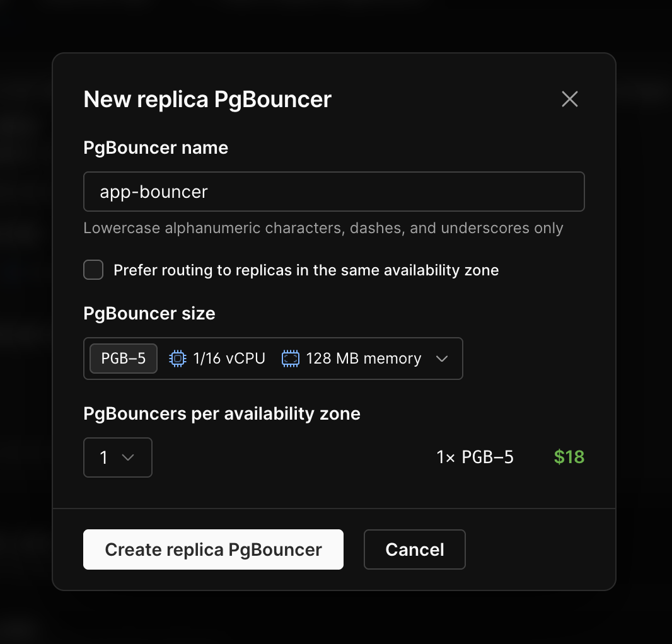Open the PgBouncers per availability zone dropdown
This screenshot has height=644, width=672.
(x=118, y=457)
